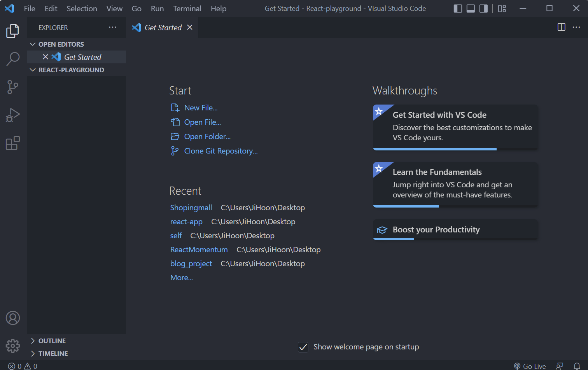588x370 pixels.
Task: Click the Open File icon under Start
Action: click(175, 122)
